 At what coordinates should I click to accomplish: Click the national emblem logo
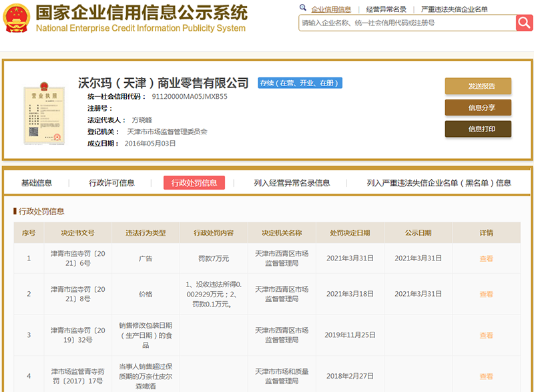(16, 18)
